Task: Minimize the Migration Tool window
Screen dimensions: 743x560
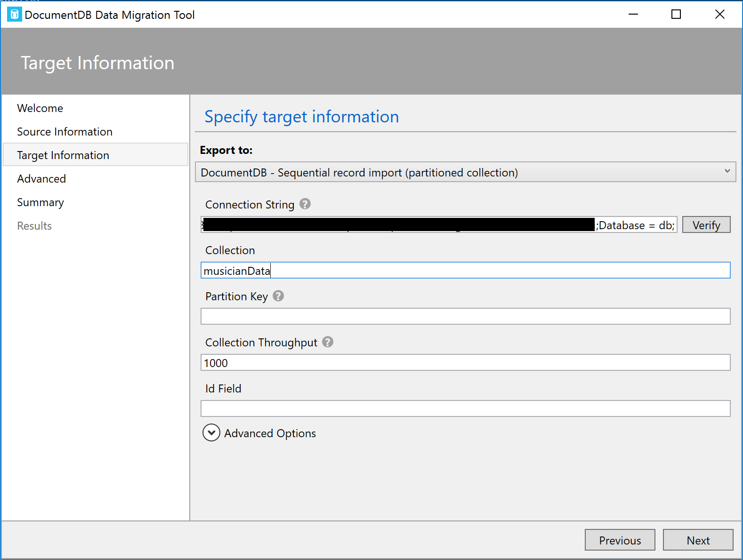Action: coord(633,15)
